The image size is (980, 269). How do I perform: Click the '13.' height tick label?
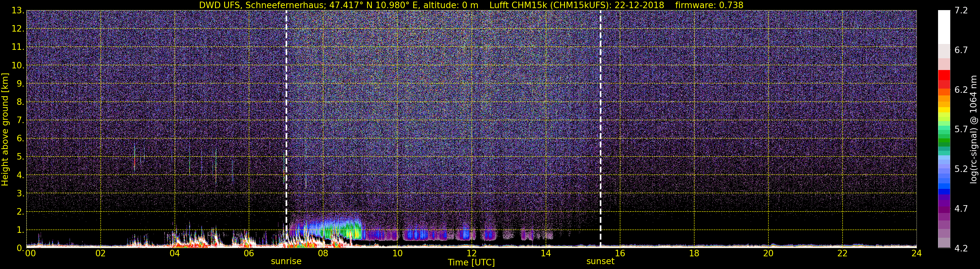(x=18, y=11)
